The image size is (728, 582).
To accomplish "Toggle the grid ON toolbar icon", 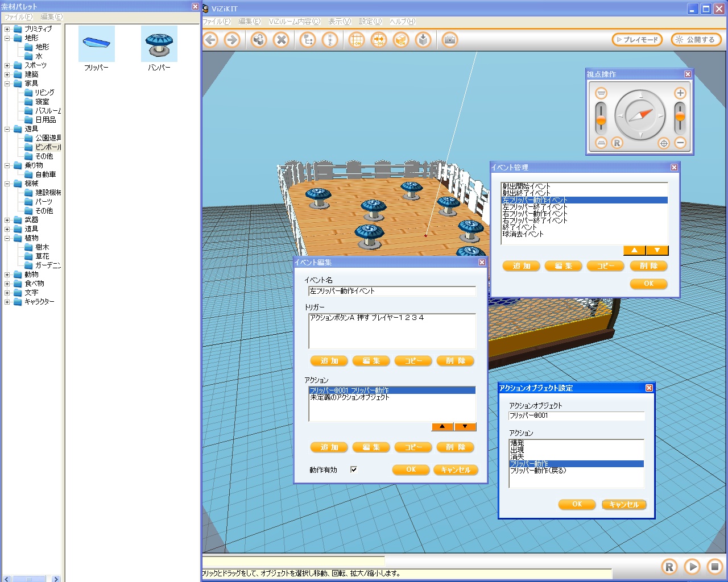I will pyautogui.click(x=357, y=40).
